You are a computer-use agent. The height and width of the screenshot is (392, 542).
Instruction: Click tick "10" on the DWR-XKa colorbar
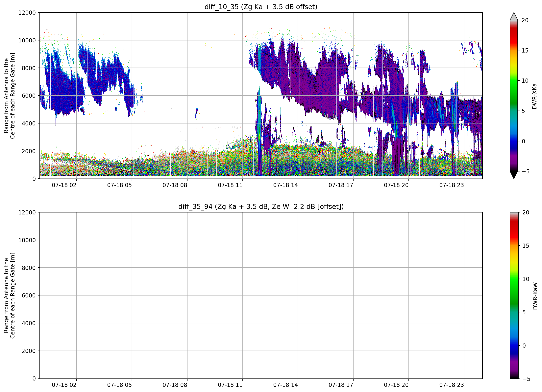pos(525,81)
